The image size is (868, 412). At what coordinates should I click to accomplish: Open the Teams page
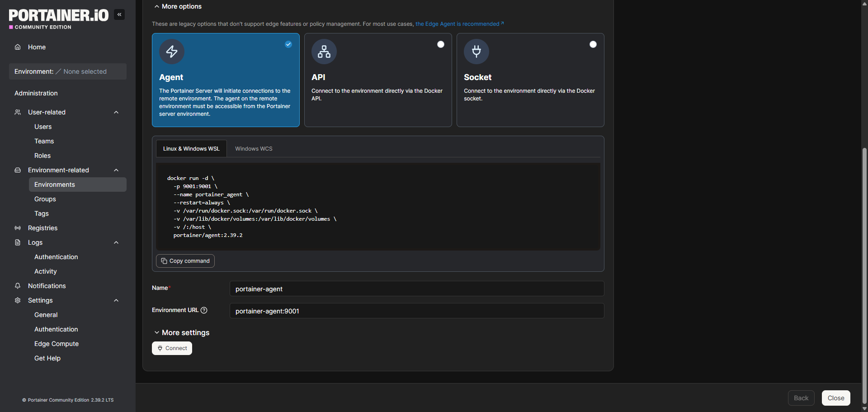(x=44, y=141)
